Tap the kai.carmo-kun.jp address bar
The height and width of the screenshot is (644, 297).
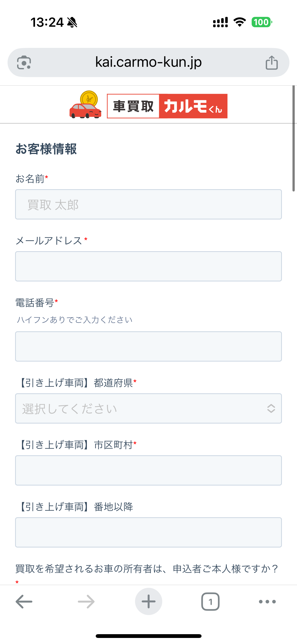pyautogui.click(x=148, y=62)
